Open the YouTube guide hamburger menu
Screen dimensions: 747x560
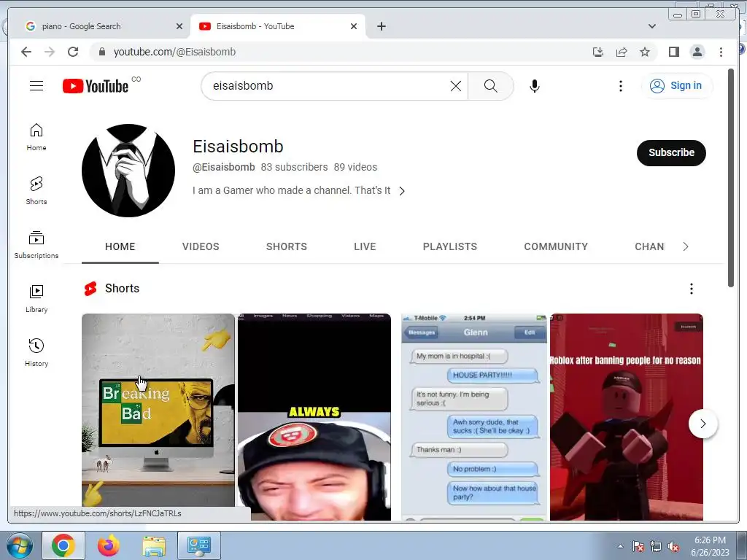click(x=36, y=86)
